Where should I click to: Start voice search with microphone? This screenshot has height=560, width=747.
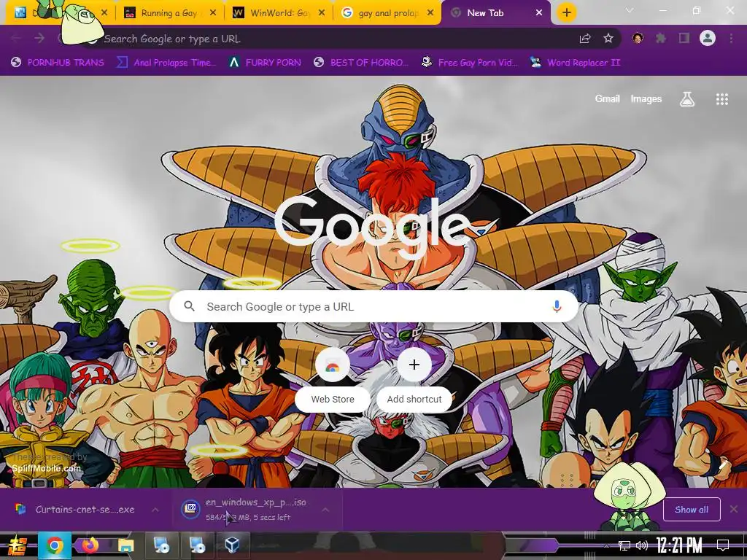coord(557,306)
